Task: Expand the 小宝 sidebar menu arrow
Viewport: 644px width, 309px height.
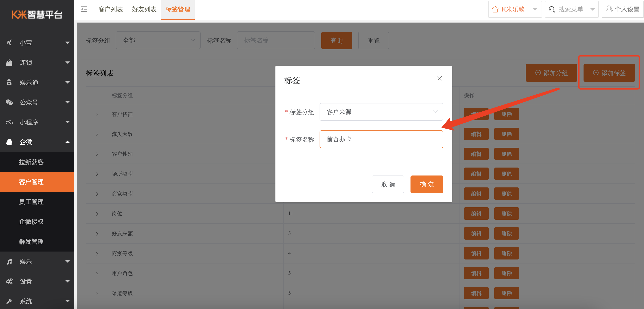Action: click(67, 43)
